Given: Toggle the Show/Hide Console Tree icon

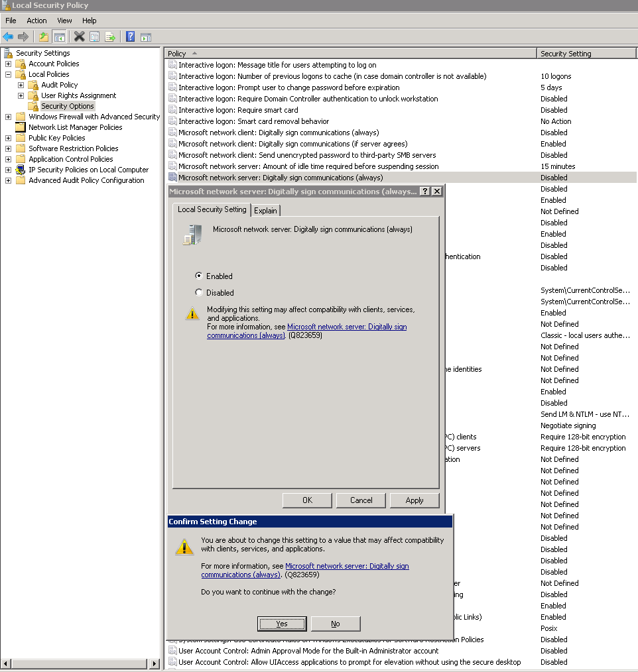Looking at the screenshot, I should point(59,37).
